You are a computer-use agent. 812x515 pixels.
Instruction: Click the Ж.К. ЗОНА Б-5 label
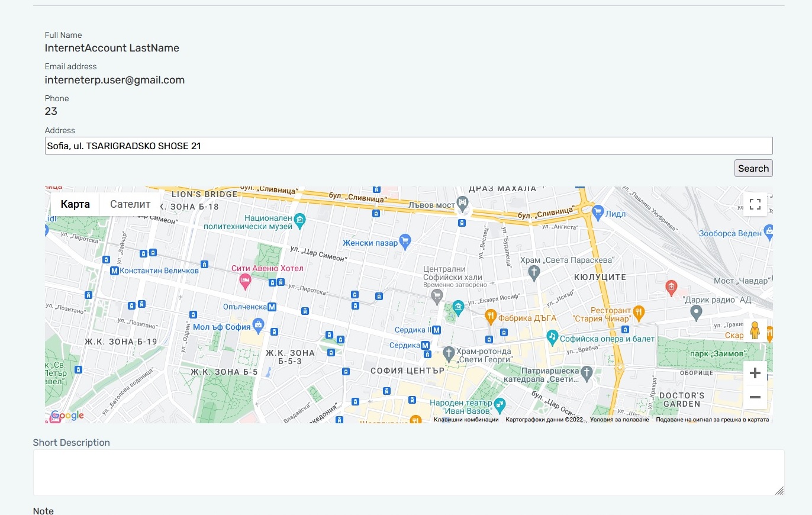(x=224, y=372)
